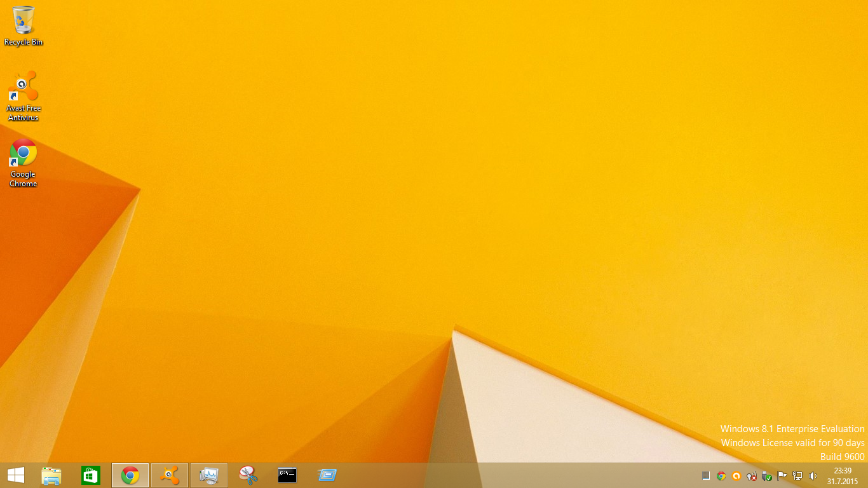Image resolution: width=868 pixels, height=488 pixels.
Task: Switch to Avast in the taskbar
Action: pyautogui.click(x=170, y=475)
